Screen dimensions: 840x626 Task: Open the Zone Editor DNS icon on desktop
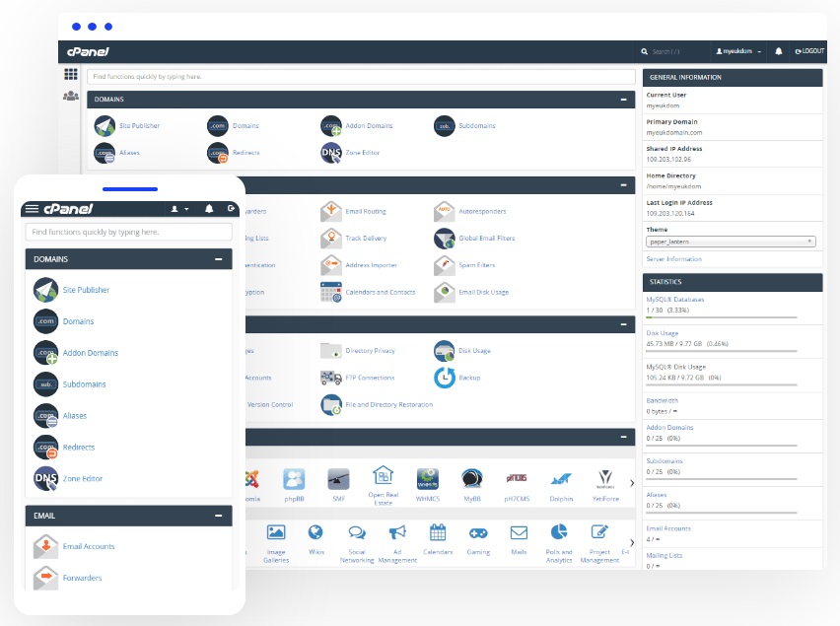(330, 153)
